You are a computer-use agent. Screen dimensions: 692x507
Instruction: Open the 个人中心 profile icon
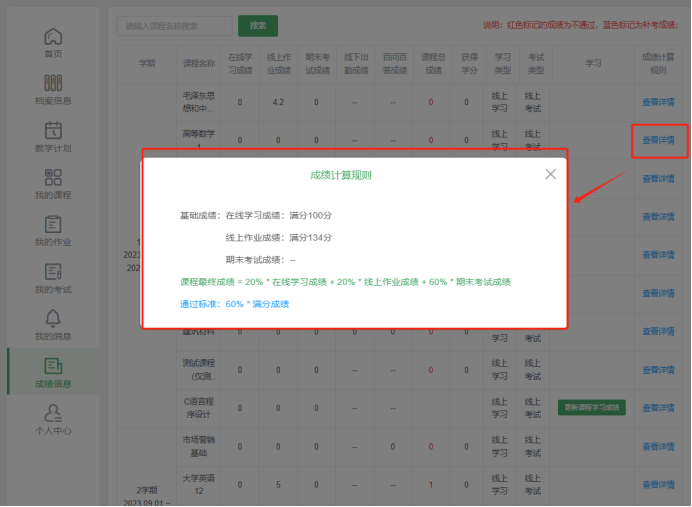(53, 413)
